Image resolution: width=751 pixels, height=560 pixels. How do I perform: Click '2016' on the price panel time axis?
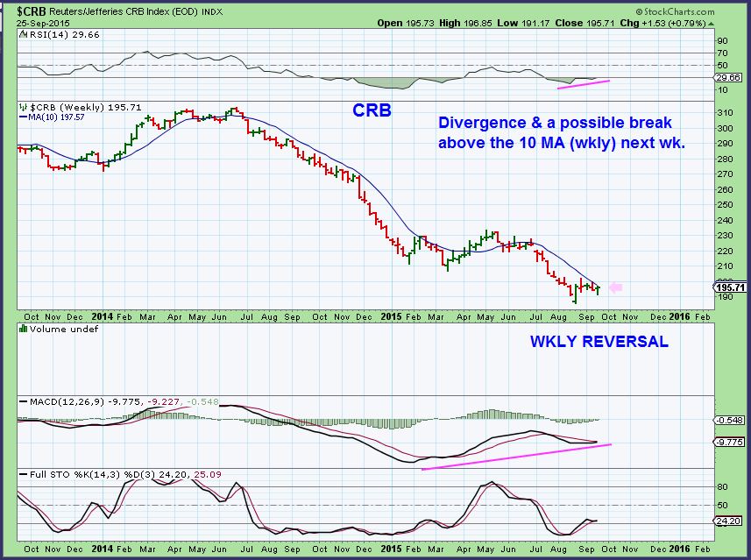coord(680,316)
